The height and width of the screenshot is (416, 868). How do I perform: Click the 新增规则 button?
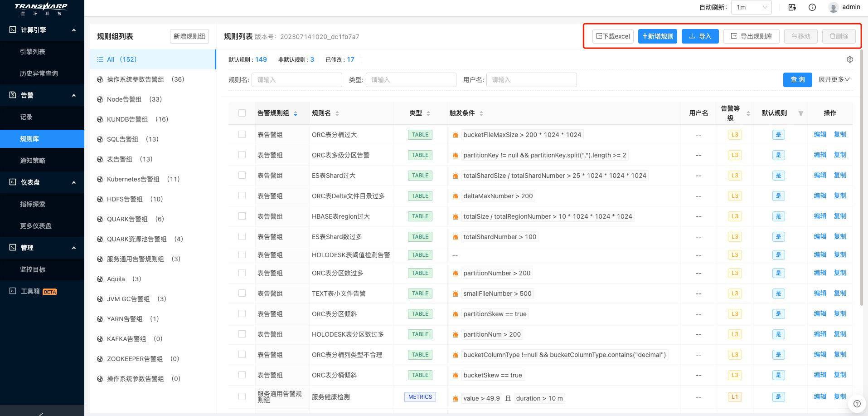(x=658, y=36)
